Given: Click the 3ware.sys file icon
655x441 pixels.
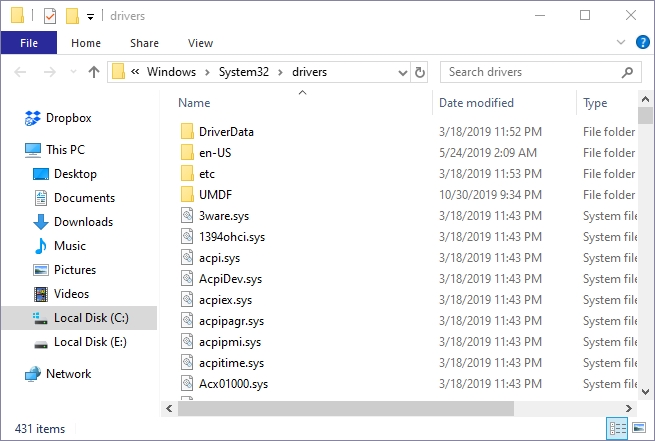Looking at the screenshot, I should 187,215.
